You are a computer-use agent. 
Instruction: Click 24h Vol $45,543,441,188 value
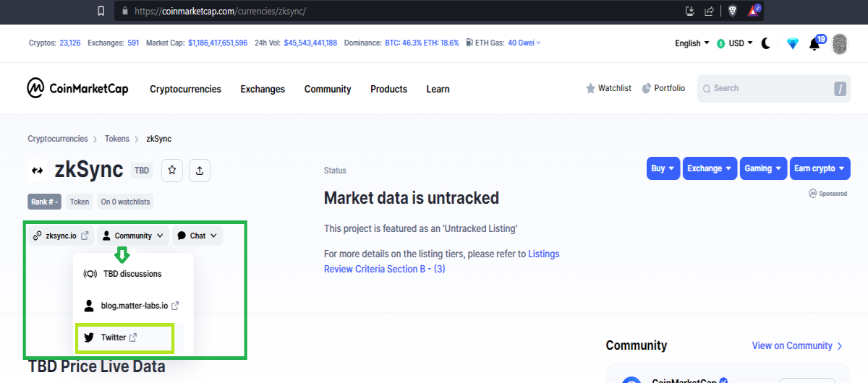tap(310, 43)
